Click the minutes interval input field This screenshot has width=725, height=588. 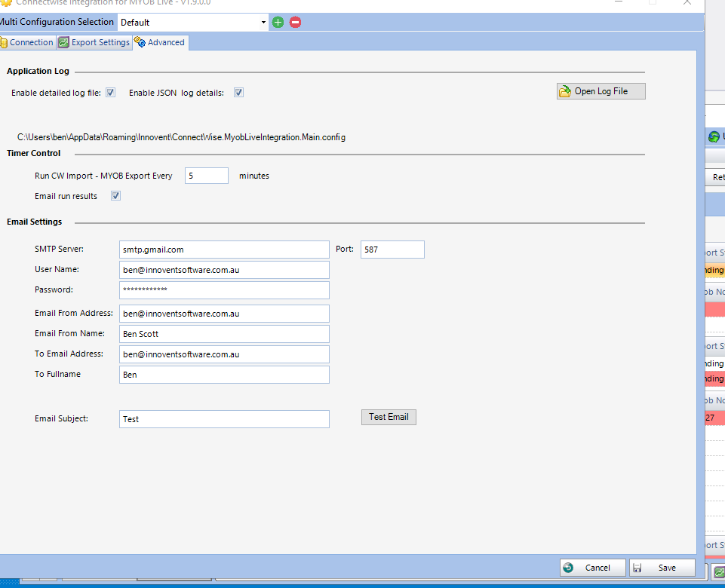click(206, 176)
